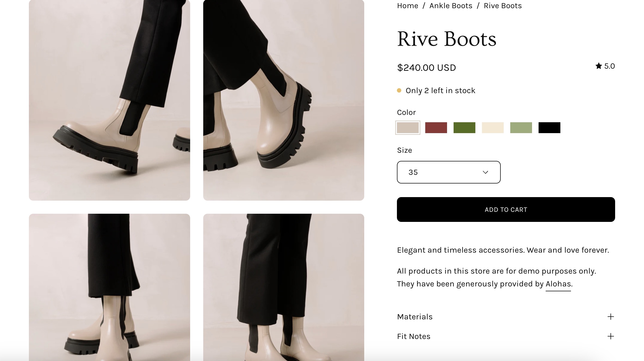Open bottom-right rear-view boot photo
644x361 pixels.
(x=284, y=287)
